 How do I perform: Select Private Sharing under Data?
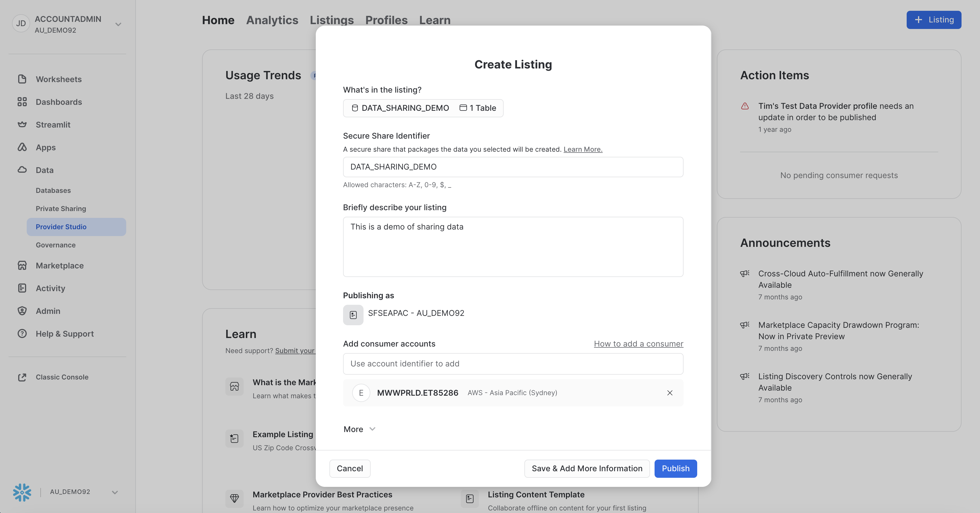click(x=61, y=208)
